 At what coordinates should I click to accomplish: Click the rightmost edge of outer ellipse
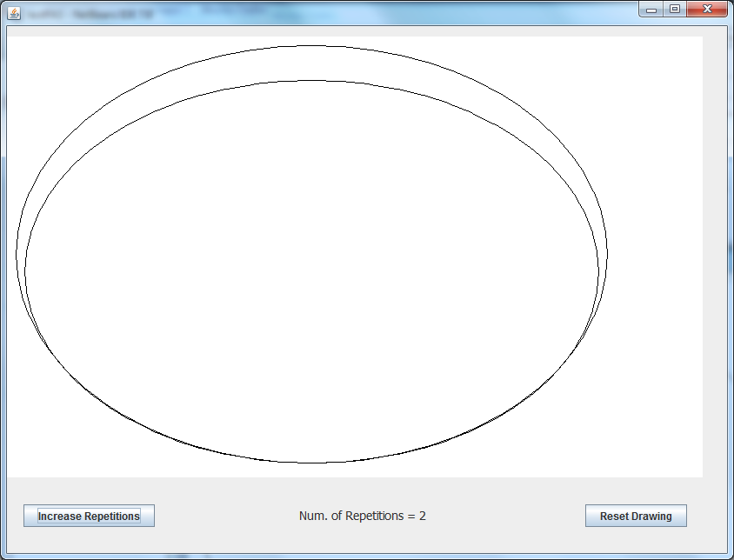(607, 254)
